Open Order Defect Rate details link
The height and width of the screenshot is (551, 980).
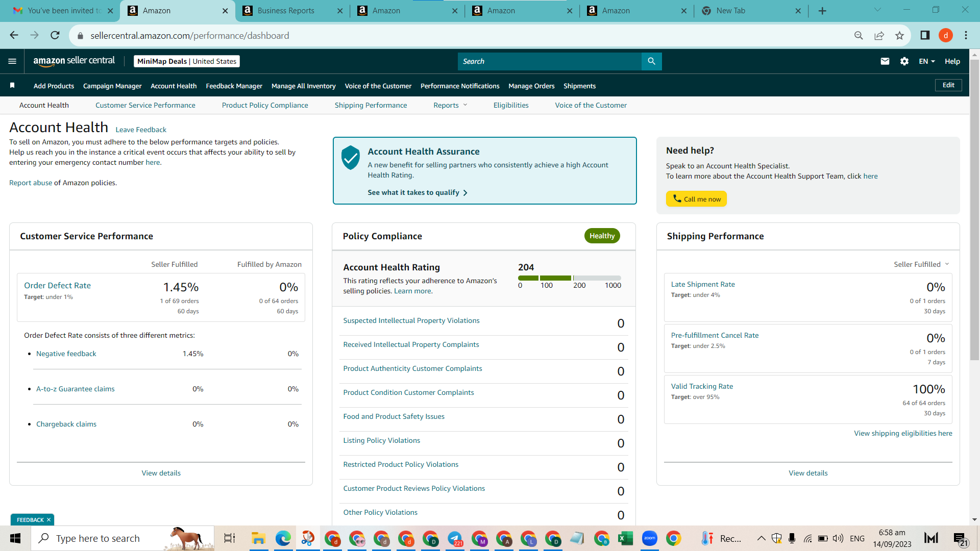pos(58,285)
